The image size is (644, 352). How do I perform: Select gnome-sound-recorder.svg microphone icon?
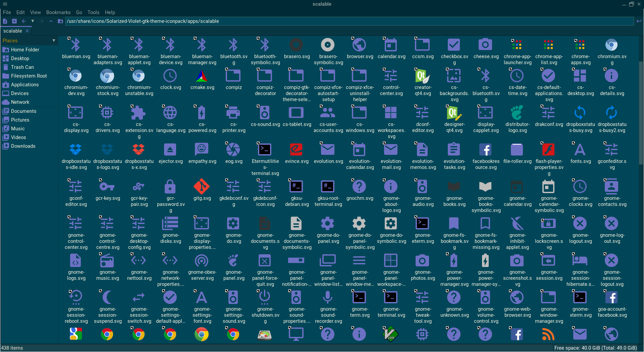point(328,298)
